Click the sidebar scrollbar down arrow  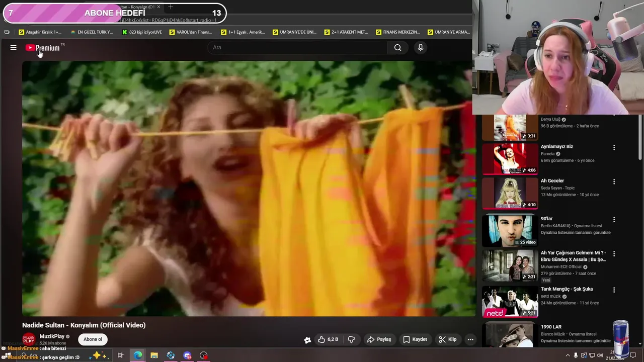click(640, 344)
